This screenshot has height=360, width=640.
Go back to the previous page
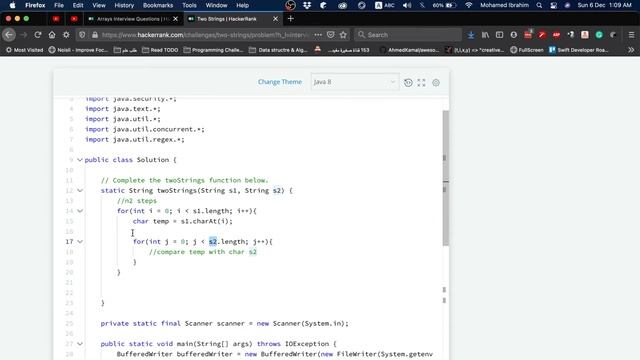pos(9,35)
